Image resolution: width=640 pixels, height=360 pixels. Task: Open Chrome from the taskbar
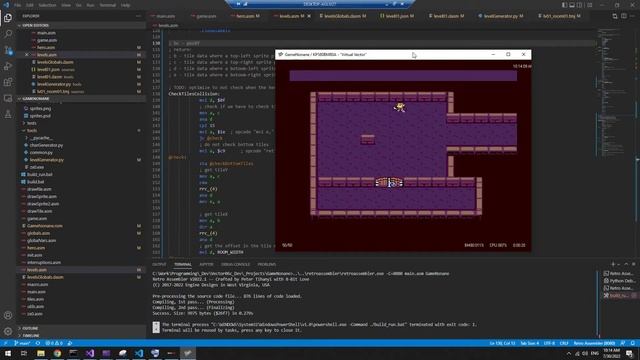(x=57, y=353)
